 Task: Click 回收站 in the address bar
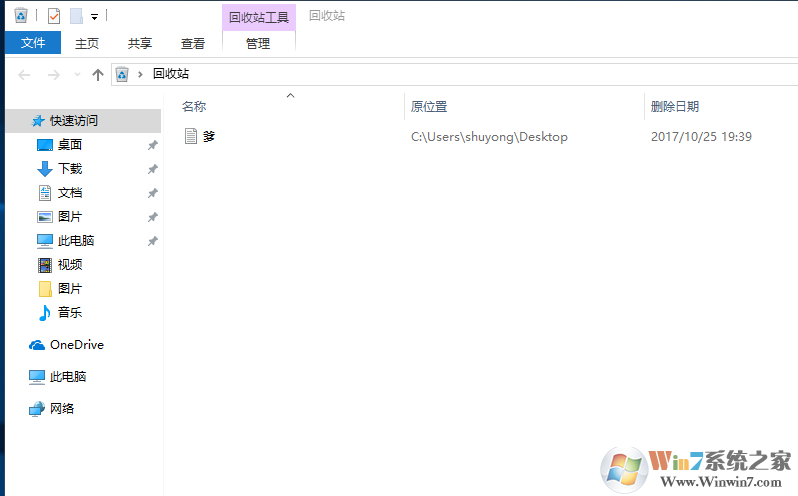[171, 74]
